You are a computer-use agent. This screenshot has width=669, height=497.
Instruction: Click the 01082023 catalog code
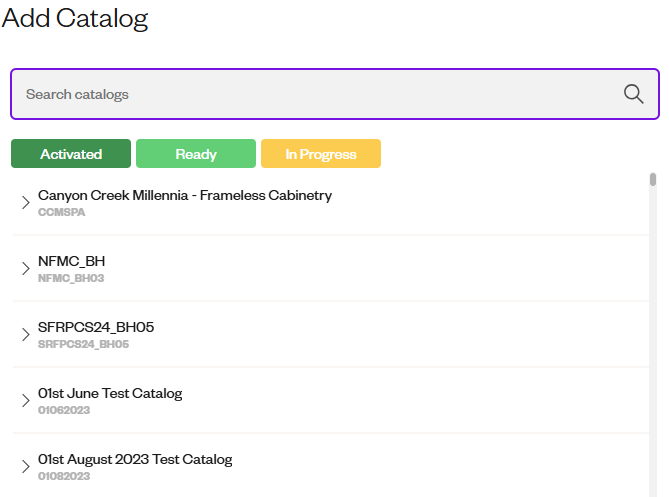click(x=64, y=477)
